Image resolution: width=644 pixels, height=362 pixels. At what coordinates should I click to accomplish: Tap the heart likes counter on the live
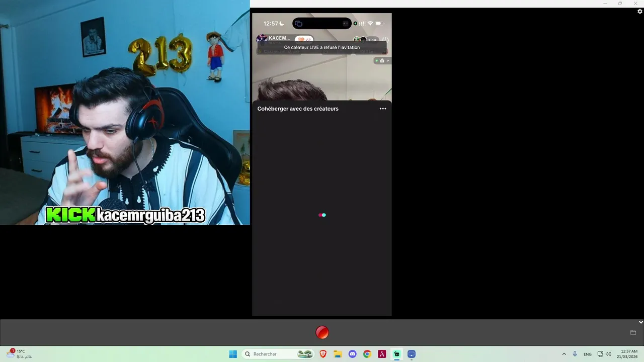(304, 39)
